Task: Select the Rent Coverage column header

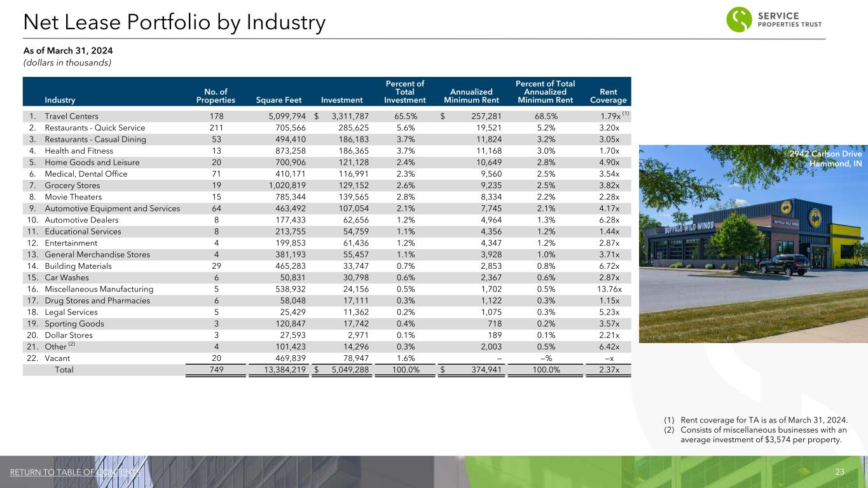Action: pyautogui.click(x=608, y=96)
